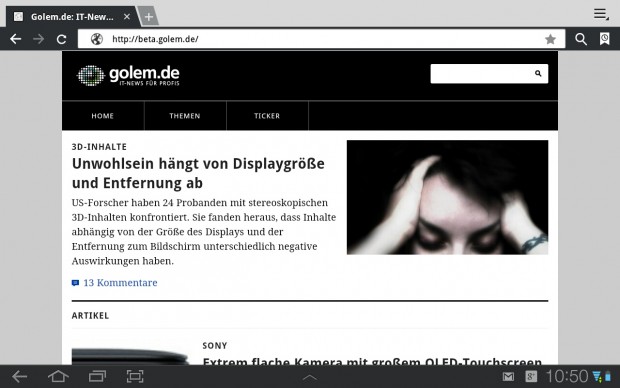Open headline Unwohlsein hängt von Displaygröße

coord(198,173)
